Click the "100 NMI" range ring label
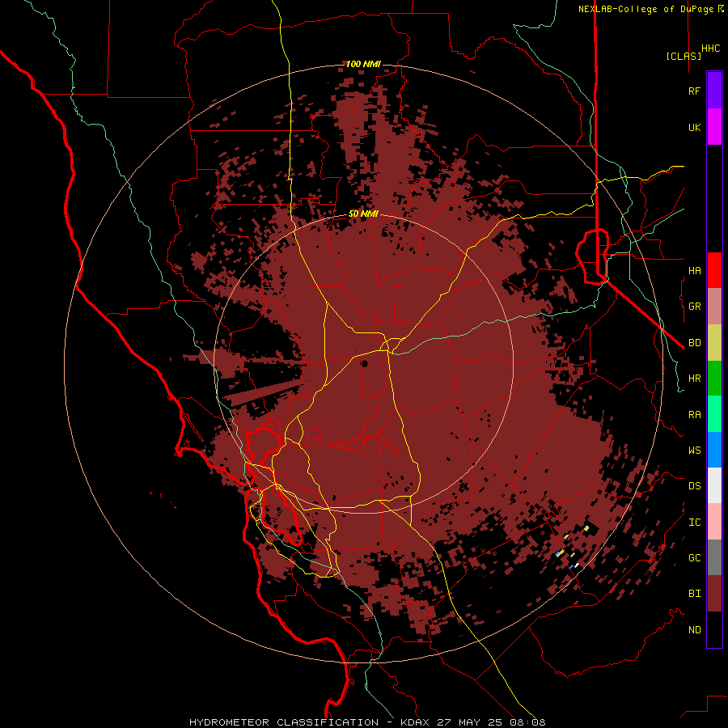 (x=363, y=64)
